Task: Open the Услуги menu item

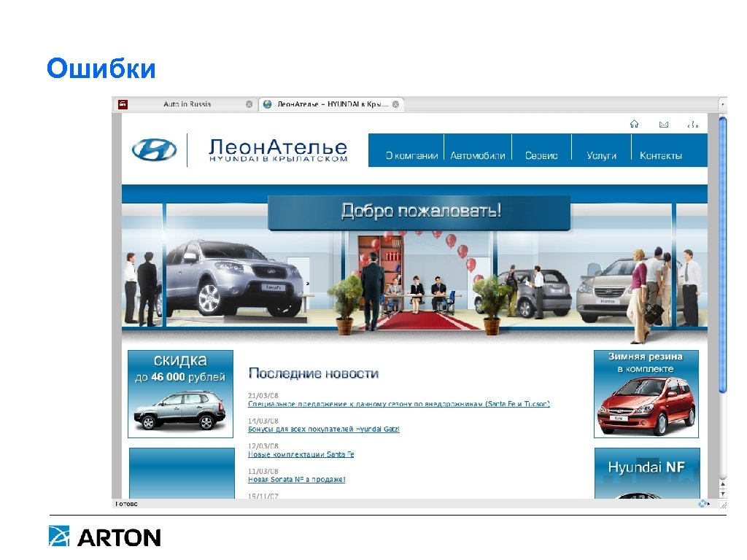Action: [x=601, y=156]
